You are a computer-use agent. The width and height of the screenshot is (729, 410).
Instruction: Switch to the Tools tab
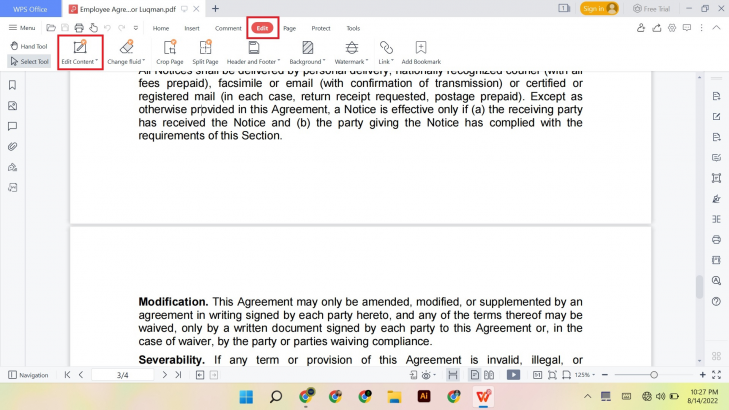353,28
